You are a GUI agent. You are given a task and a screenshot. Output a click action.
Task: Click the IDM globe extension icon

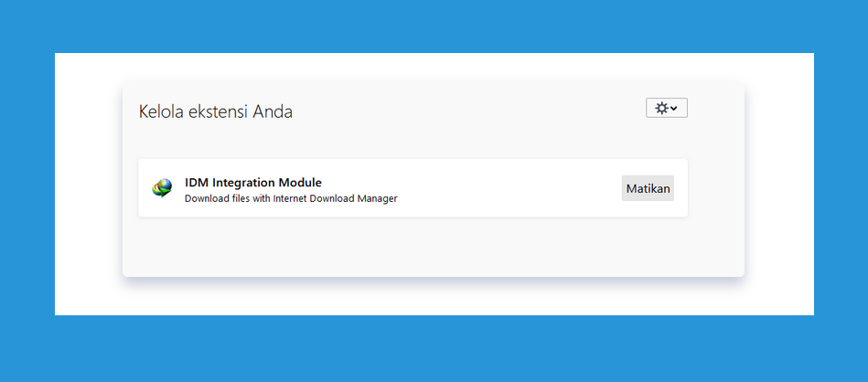coord(162,188)
